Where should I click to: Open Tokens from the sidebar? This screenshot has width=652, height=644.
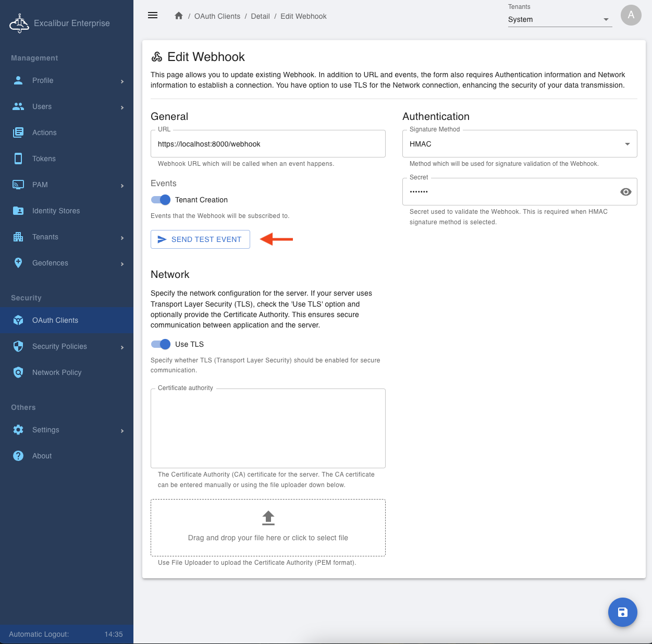coord(44,159)
